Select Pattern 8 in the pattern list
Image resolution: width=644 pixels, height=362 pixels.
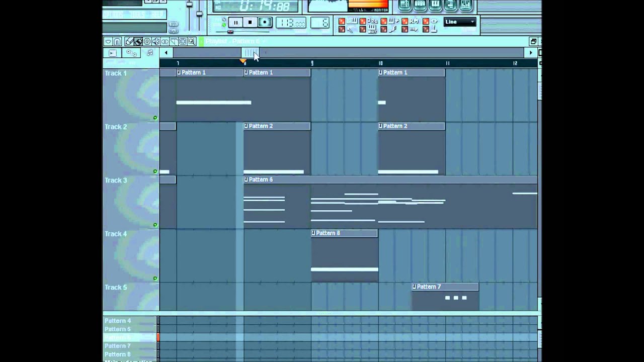tap(118, 354)
